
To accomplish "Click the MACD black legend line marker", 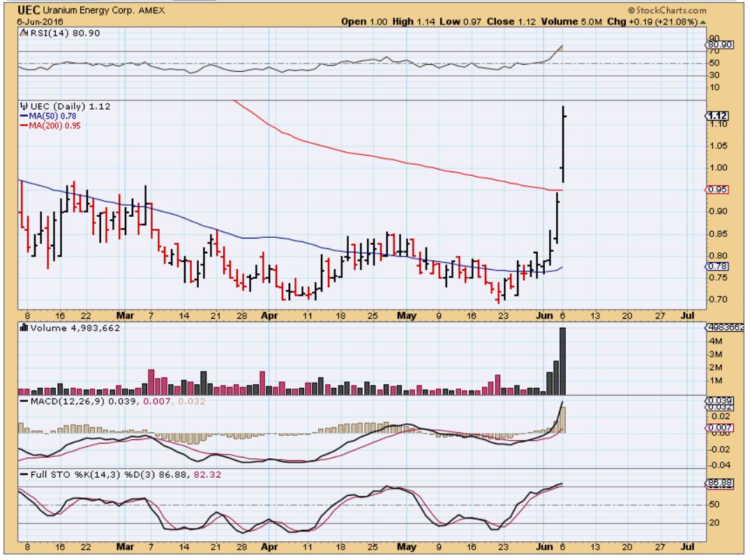I will (24, 401).
